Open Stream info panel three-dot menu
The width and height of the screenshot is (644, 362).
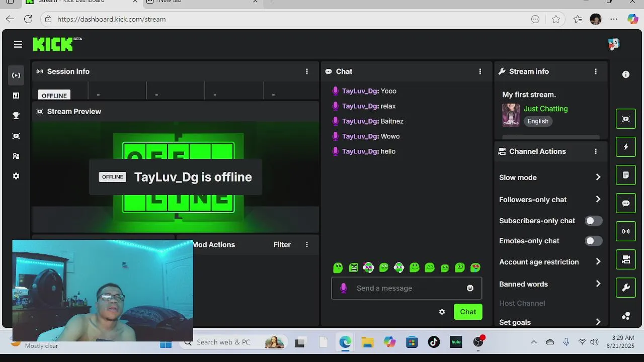tap(596, 71)
